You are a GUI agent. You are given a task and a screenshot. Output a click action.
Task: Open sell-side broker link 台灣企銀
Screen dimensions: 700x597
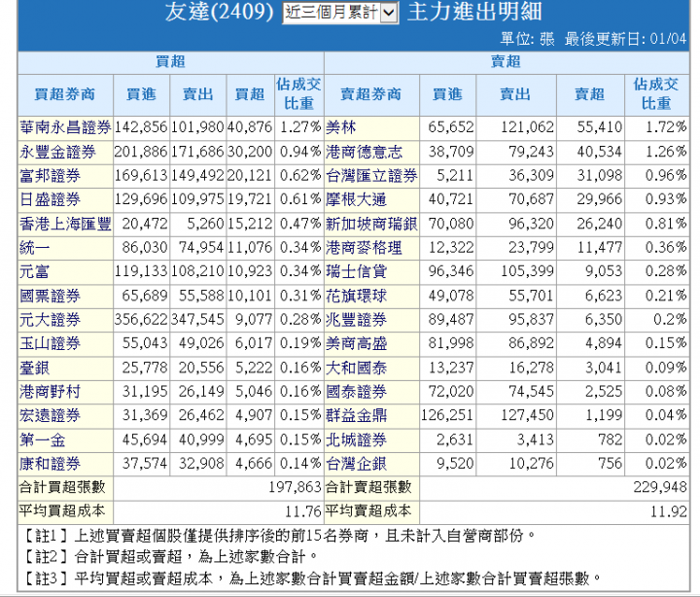point(356,464)
